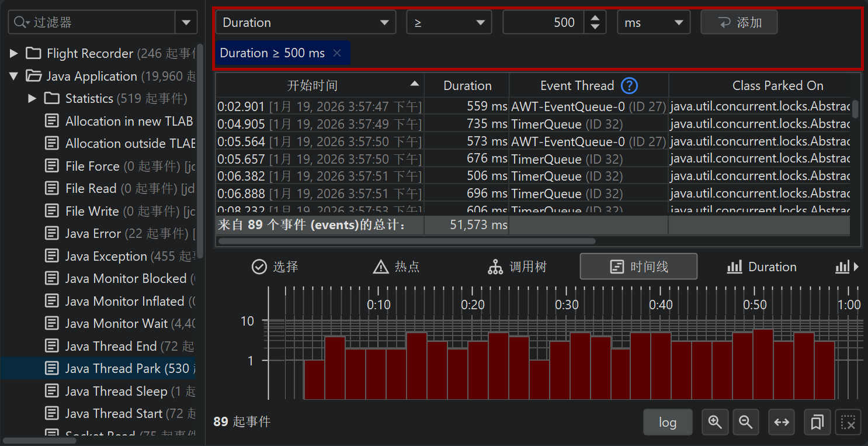Collapse the Java Application folder
The width and height of the screenshot is (868, 446).
pyautogui.click(x=14, y=76)
